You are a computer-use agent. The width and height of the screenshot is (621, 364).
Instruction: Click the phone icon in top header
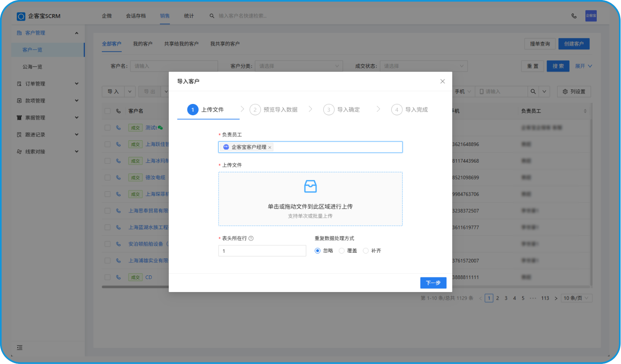pos(574,16)
